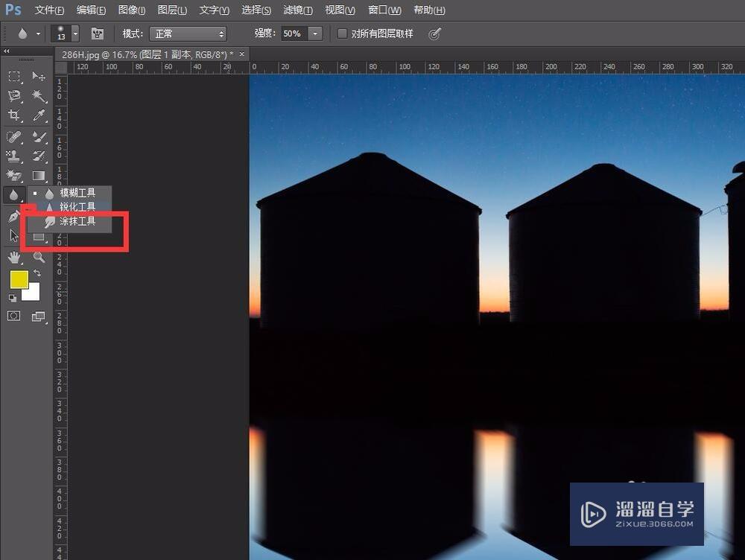The width and height of the screenshot is (745, 560).
Task: Select the Rectangle shape tool
Action: (39, 238)
